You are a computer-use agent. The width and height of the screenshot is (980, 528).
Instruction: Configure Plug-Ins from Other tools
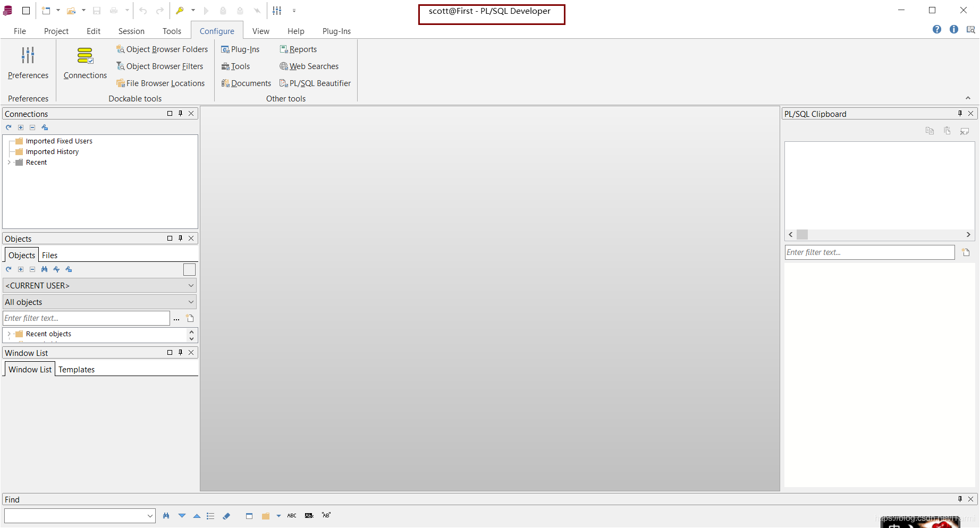tap(240, 49)
